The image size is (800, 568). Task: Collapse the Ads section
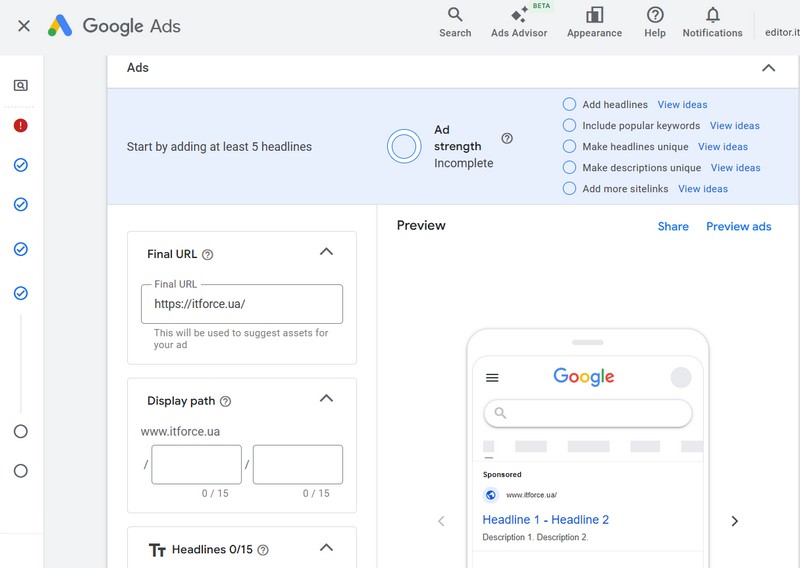pos(768,68)
